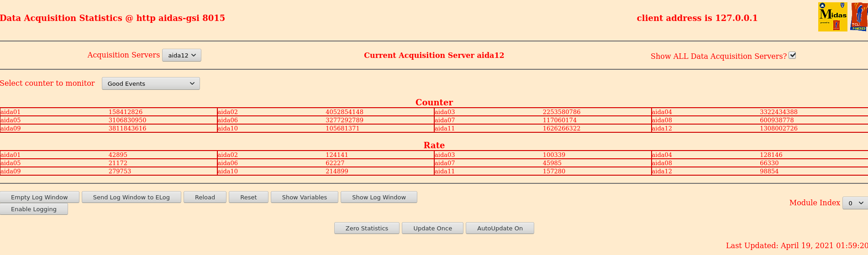Enable Logging via its button
Image resolution: width=868 pixels, height=255 pixels.
(34, 209)
